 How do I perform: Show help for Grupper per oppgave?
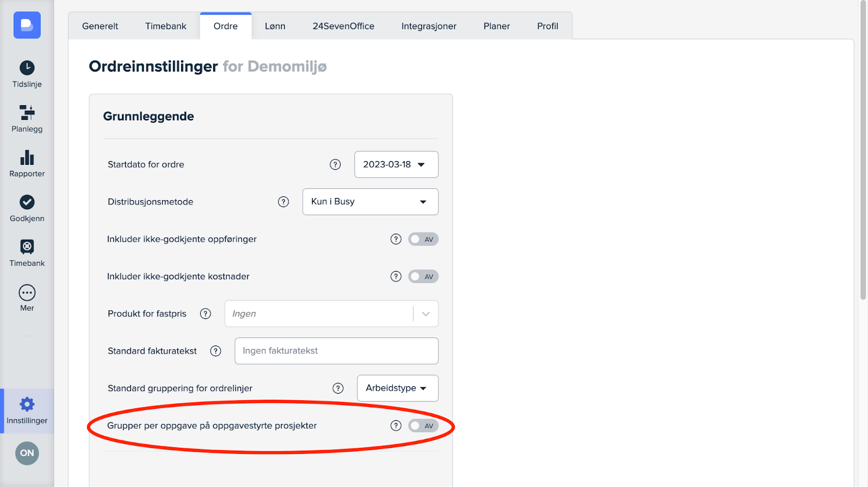(x=396, y=426)
